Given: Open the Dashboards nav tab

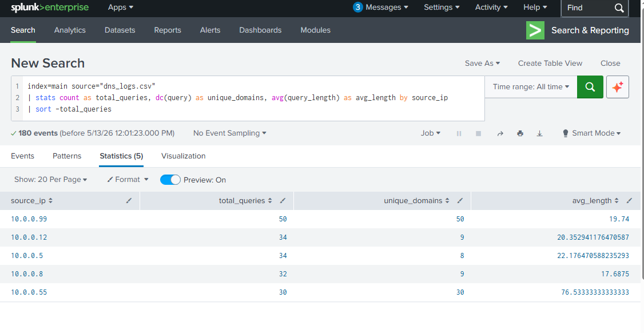Looking at the screenshot, I should click(x=260, y=30).
